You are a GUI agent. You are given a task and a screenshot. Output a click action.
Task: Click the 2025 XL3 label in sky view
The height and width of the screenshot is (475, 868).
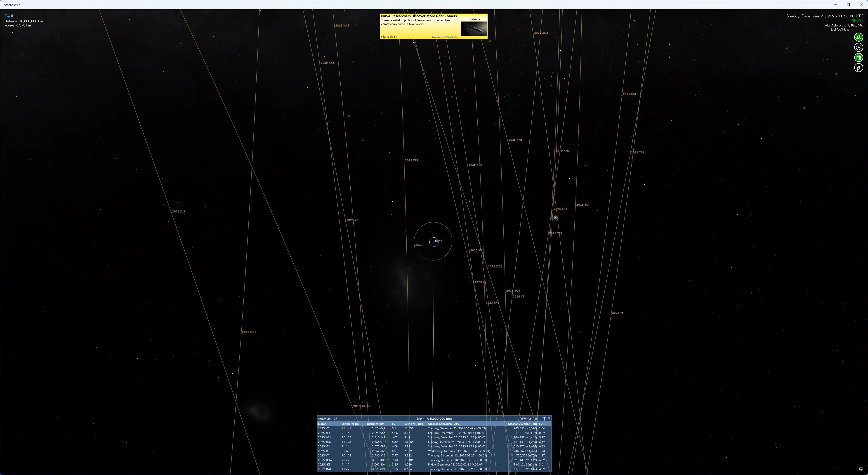tap(630, 94)
